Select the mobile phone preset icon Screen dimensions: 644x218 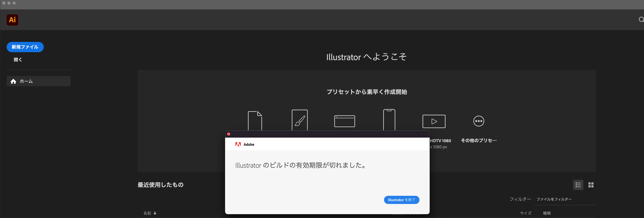[389, 120]
